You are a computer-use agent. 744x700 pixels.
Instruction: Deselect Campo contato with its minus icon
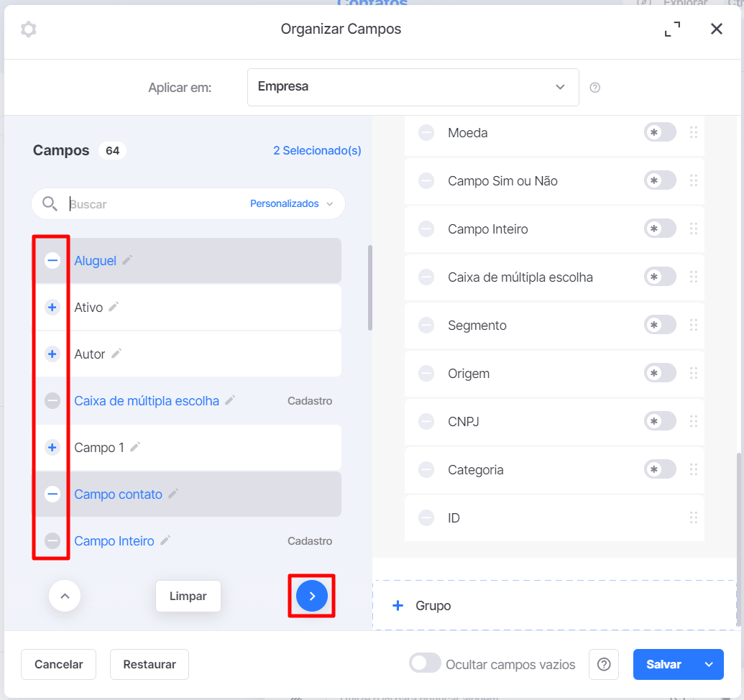click(52, 494)
